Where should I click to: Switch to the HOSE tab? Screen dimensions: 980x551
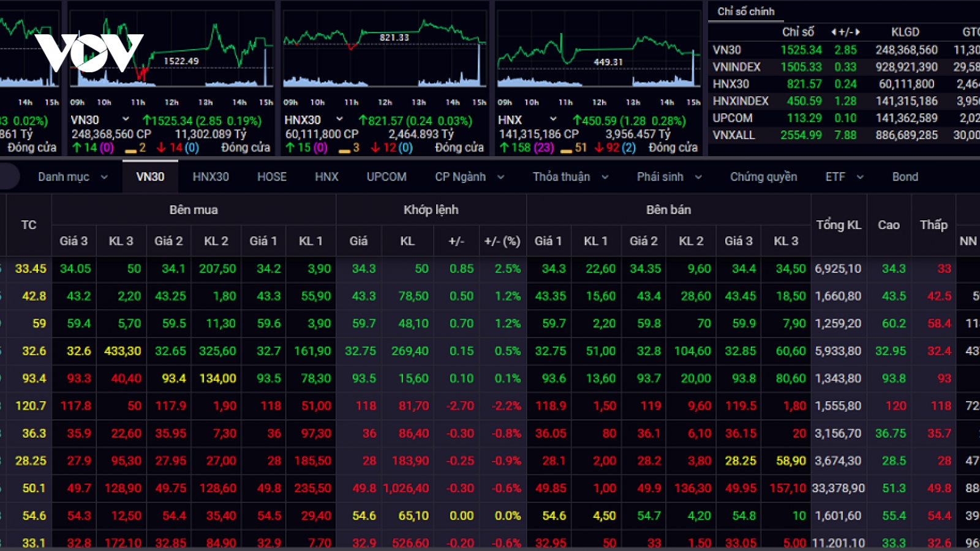click(x=272, y=177)
